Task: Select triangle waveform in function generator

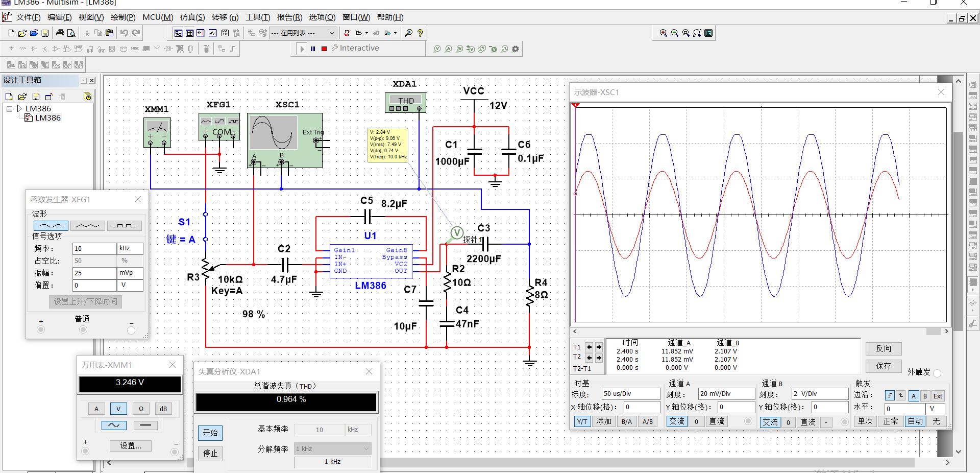Action: point(88,226)
